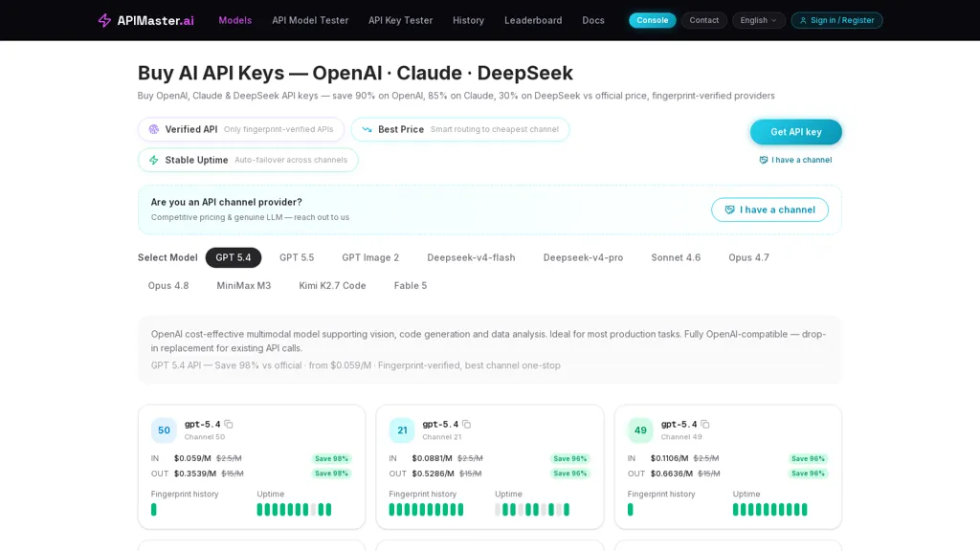Click the channel 21 number badge
This screenshot has height=551, width=980.
coord(402,430)
